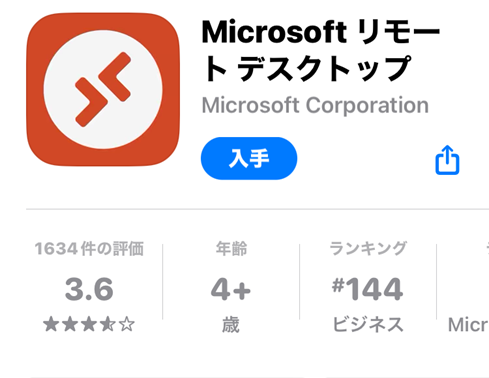Open the share sheet icon
The image size is (489, 378).
pos(447,160)
